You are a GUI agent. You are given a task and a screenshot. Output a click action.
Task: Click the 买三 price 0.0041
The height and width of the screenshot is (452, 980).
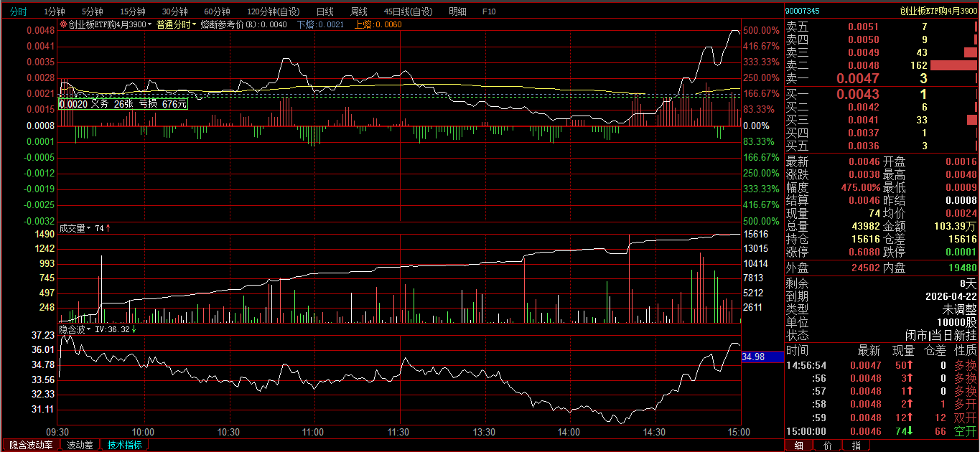pyautogui.click(x=864, y=120)
